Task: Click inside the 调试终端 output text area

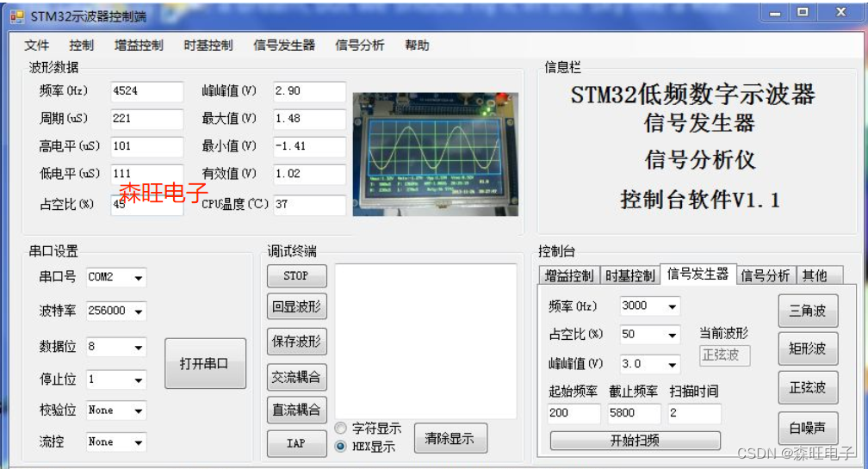Action: point(425,342)
